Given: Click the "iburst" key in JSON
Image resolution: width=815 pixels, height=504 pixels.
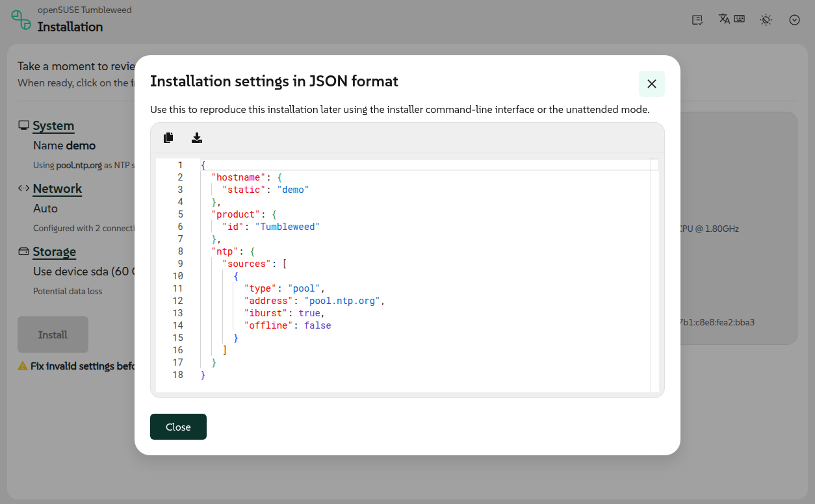Looking at the screenshot, I should click(x=266, y=313).
